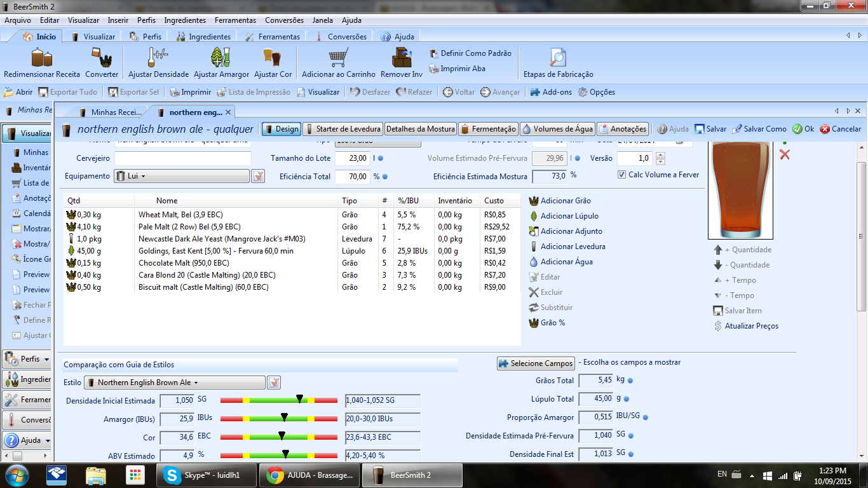Screen dimensions: 868x488
Task: Click the Grão % option
Action: pos(547,323)
